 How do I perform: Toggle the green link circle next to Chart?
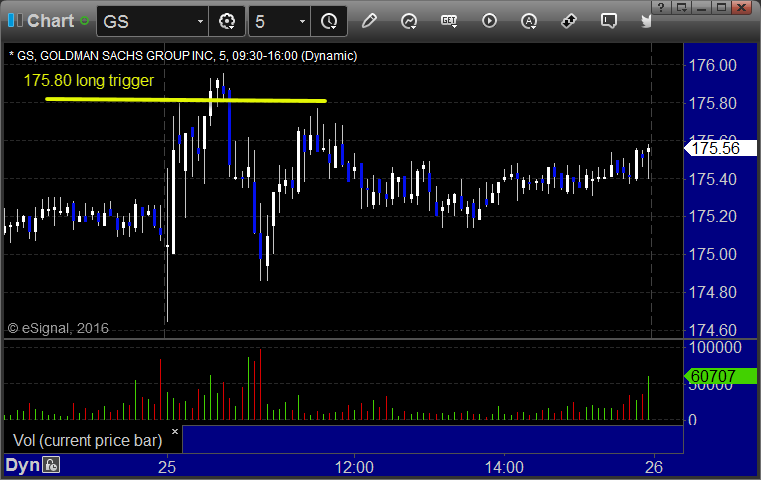(84, 21)
